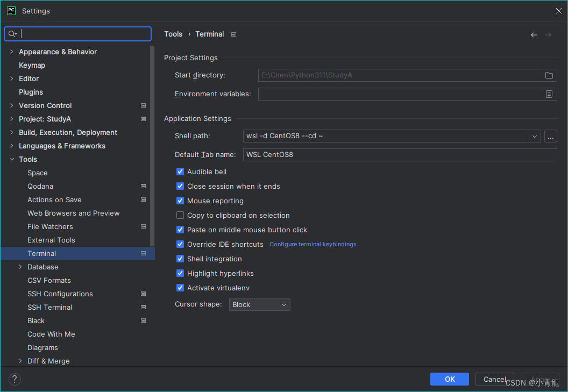
Task: Open Keymap settings page
Action: click(x=32, y=65)
